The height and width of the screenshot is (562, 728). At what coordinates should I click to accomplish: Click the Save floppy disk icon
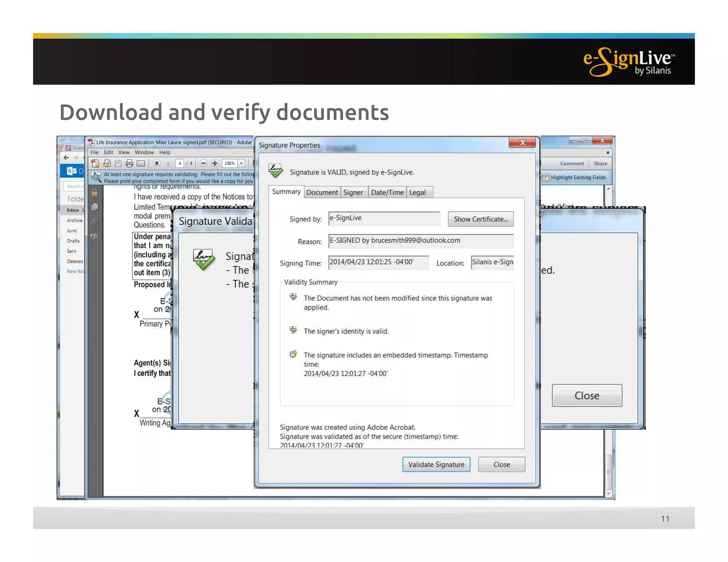point(118,163)
